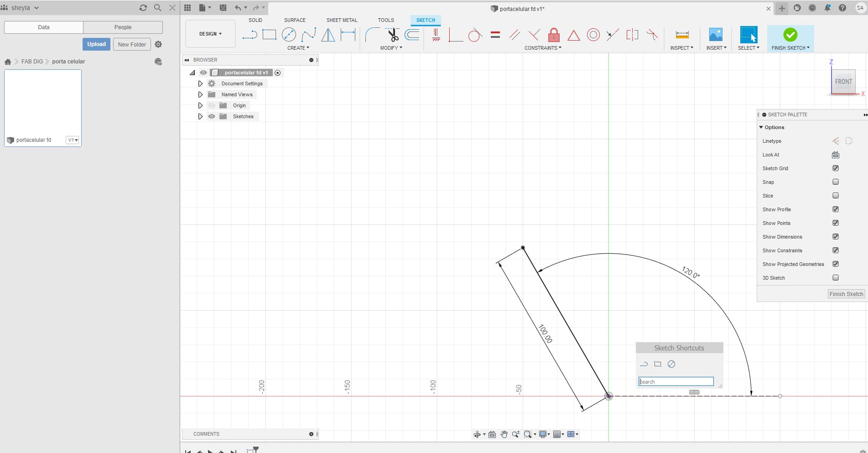Click the Pan hand icon
The image size is (868, 453).
click(504, 434)
